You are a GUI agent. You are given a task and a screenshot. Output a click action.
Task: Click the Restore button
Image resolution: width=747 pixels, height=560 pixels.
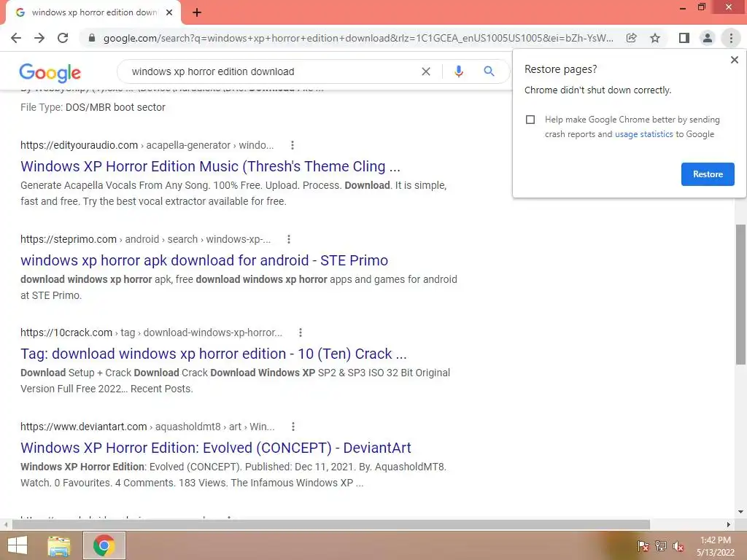pyautogui.click(x=708, y=174)
